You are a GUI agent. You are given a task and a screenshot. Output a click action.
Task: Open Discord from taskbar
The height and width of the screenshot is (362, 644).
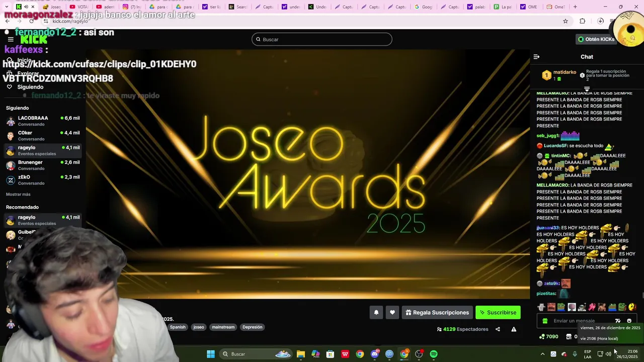point(374,354)
